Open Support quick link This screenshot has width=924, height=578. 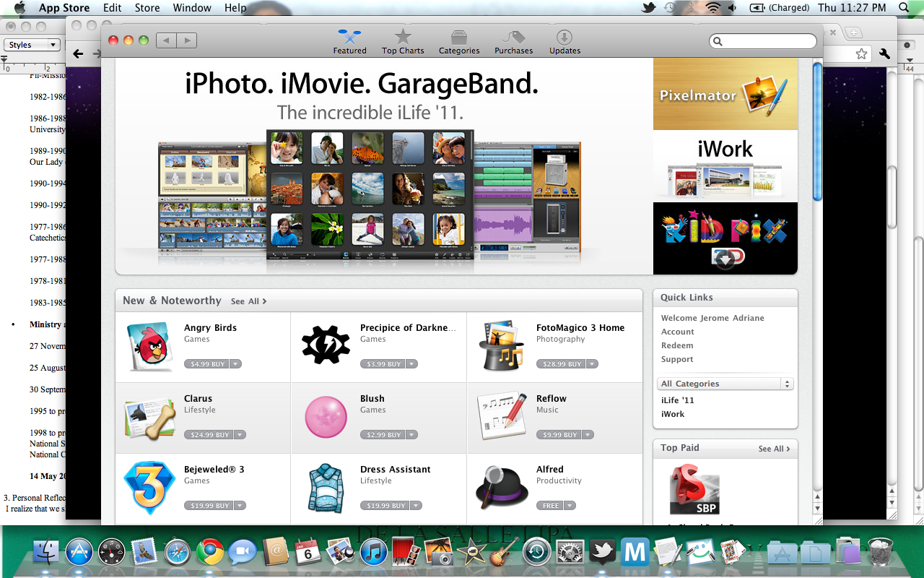tap(677, 359)
